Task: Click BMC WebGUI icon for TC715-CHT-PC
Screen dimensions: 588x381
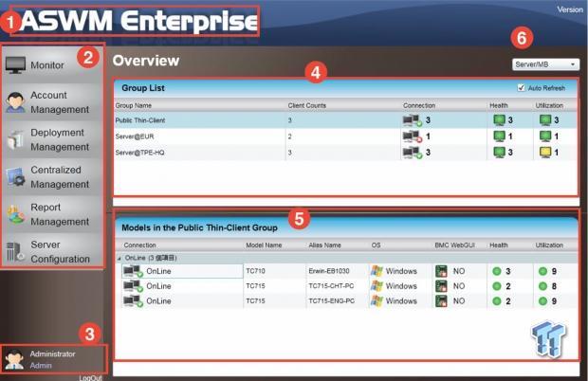Action: [x=441, y=286]
